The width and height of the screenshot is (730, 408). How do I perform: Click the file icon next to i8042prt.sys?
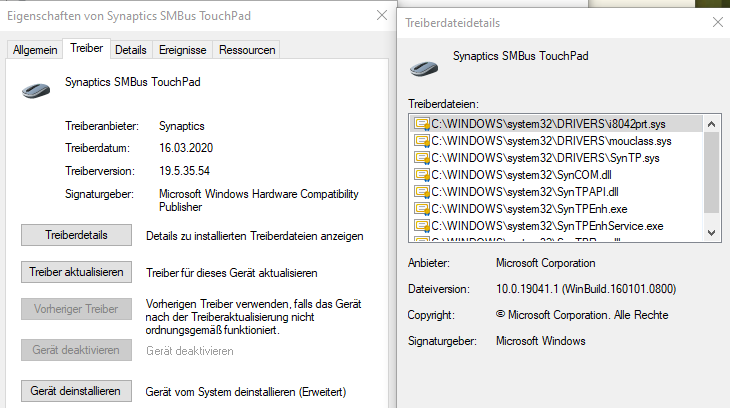pyautogui.click(x=422, y=124)
